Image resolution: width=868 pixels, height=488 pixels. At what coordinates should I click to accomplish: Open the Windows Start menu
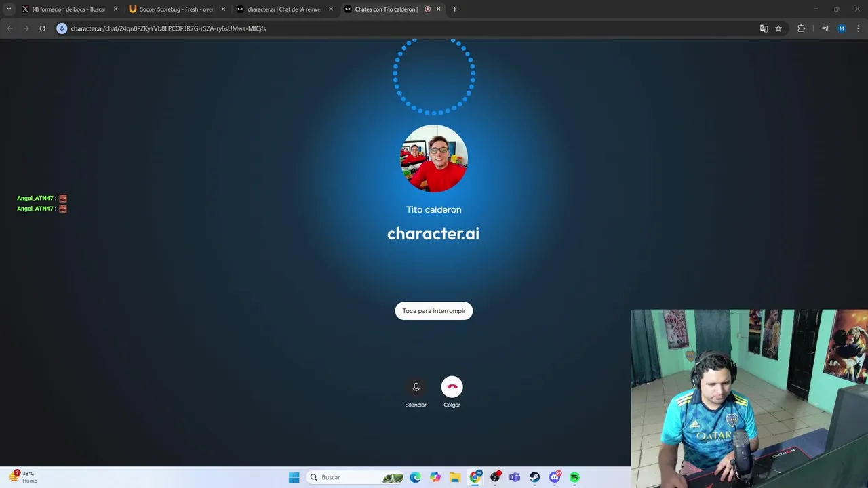coord(294,477)
